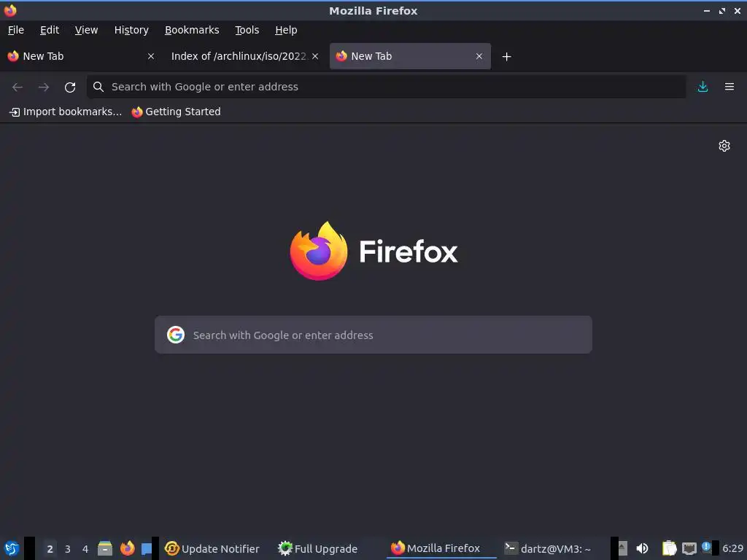
Task: Open the Getting Started bookmark
Action: (177, 112)
